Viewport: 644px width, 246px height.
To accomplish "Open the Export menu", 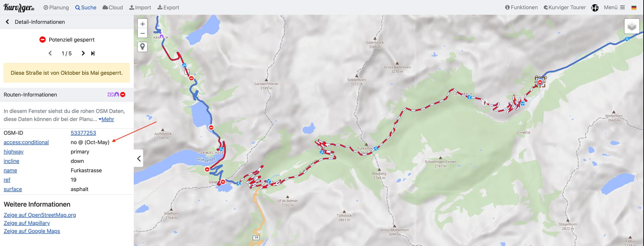I will click(168, 7).
